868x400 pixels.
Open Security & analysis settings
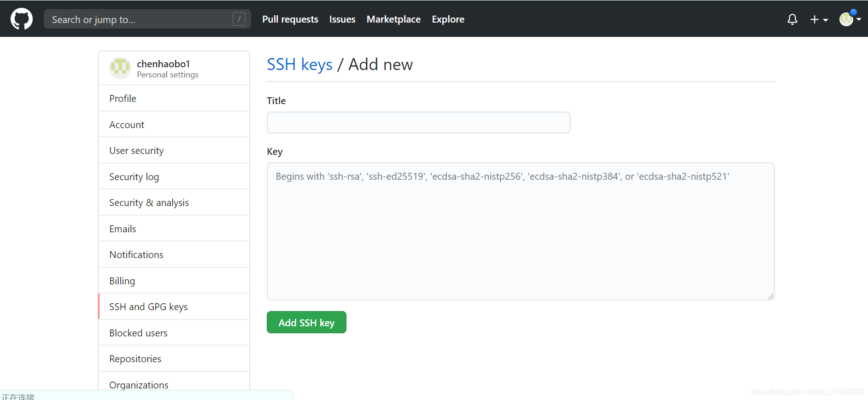(174, 203)
